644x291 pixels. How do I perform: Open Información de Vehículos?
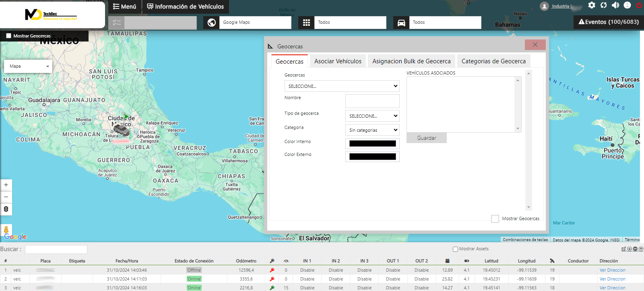coord(186,6)
